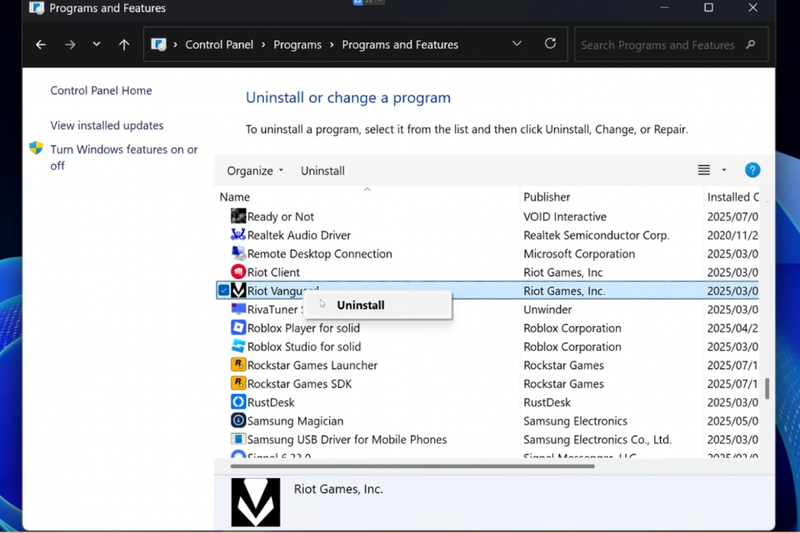Choose Uninstall from the context menu
The height and width of the screenshot is (533, 800).
click(378, 305)
